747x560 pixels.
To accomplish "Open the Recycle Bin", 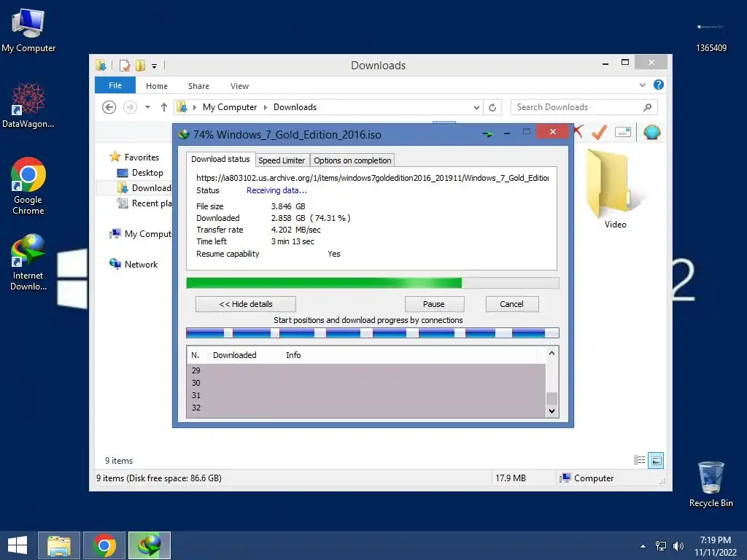I will pyautogui.click(x=711, y=485).
